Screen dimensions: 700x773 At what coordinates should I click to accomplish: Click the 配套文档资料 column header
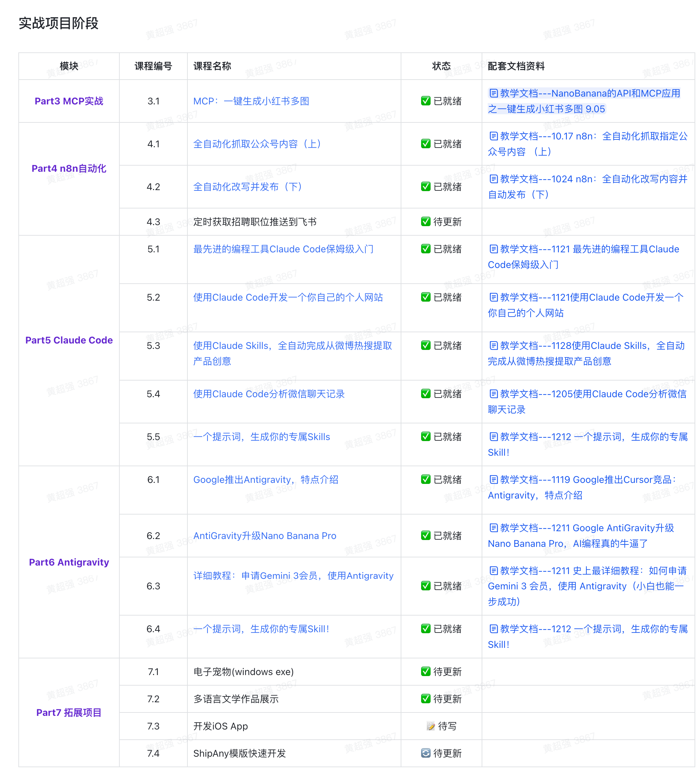[x=516, y=66]
